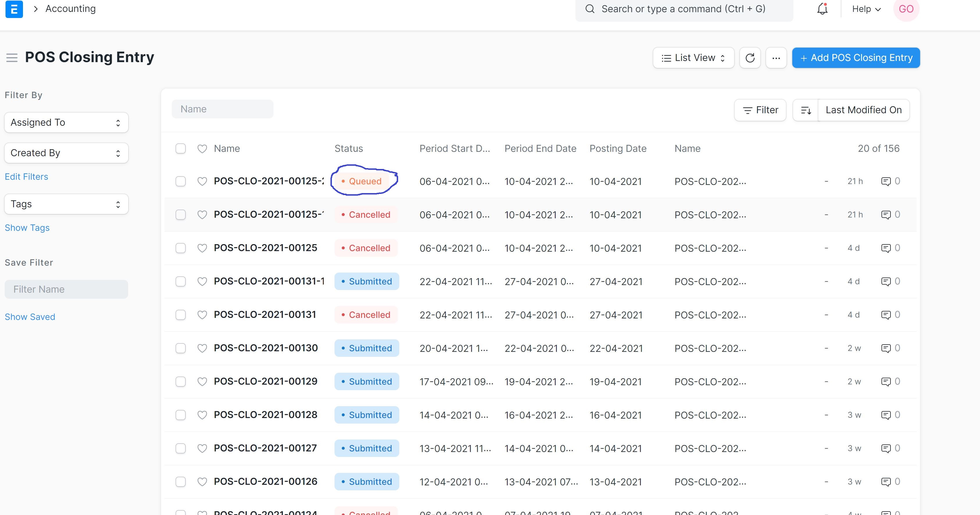Open the Filter panel
980x515 pixels.
click(760, 110)
